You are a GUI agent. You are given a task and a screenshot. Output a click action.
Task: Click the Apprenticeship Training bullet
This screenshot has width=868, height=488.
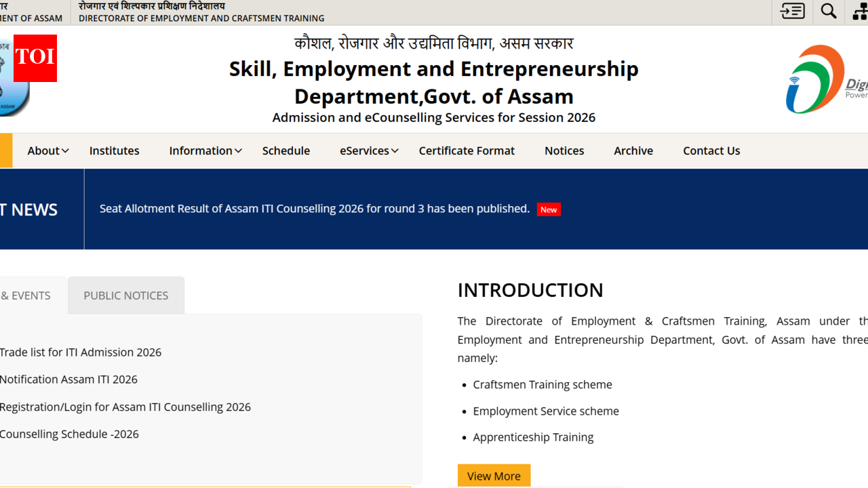coord(533,437)
